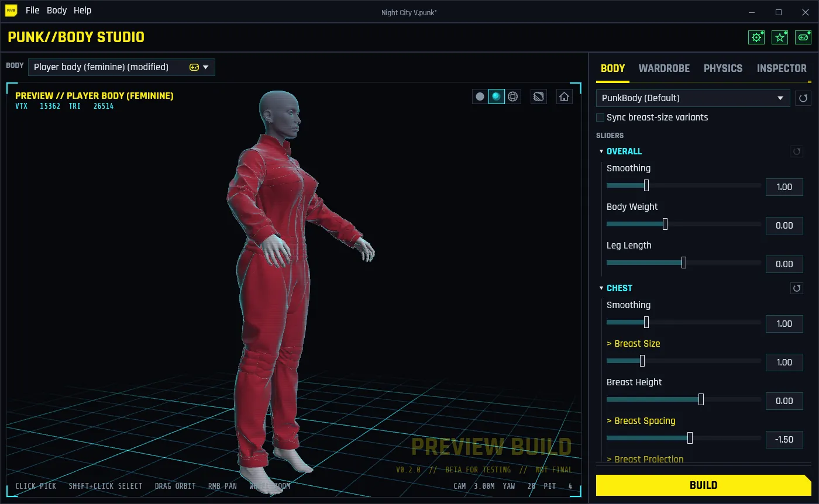This screenshot has height=504, width=819.
Task: Reset the PunkBody preset with circular arrow
Action: (x=803, y=98)
